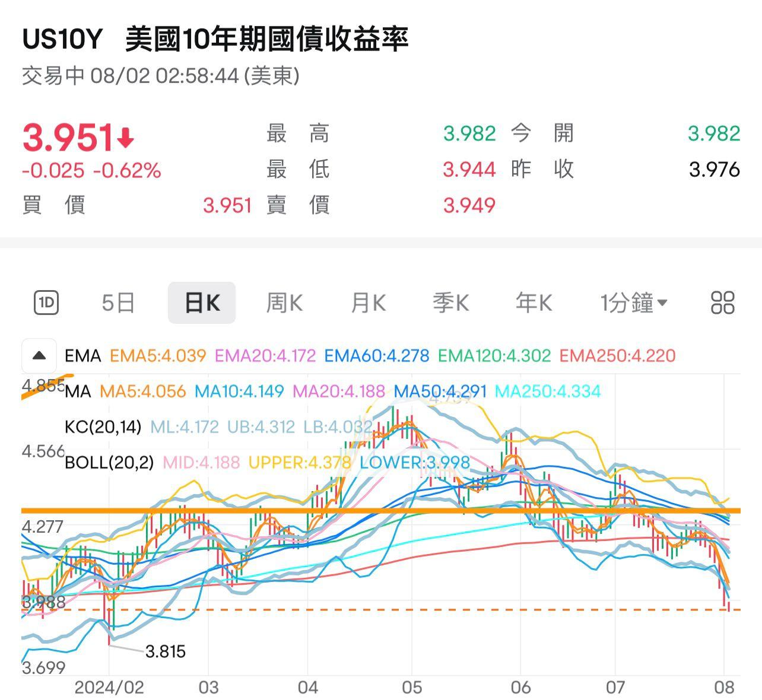Click the EMA indicator label
The image size is (762, 700).
tap(83, 356)
